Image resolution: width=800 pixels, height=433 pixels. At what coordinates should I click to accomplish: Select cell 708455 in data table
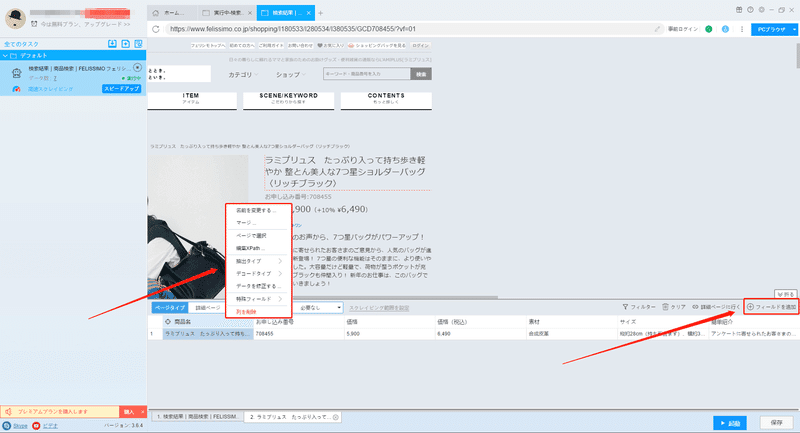pyautogui.click(x=299, y=334)
